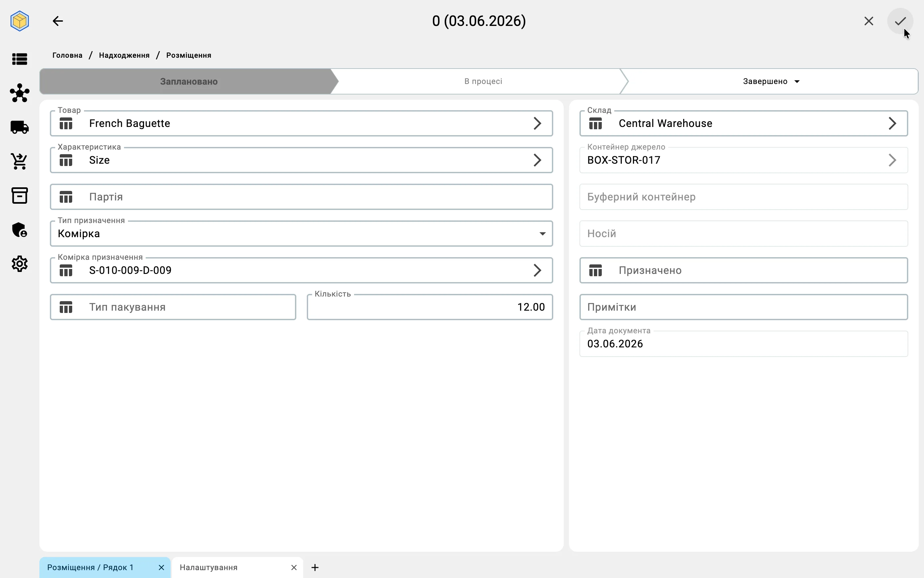The height and width of the screenshot is (578, 924).
Task: Open the shopping cart sidebar icon
Action: pos(19,161)
